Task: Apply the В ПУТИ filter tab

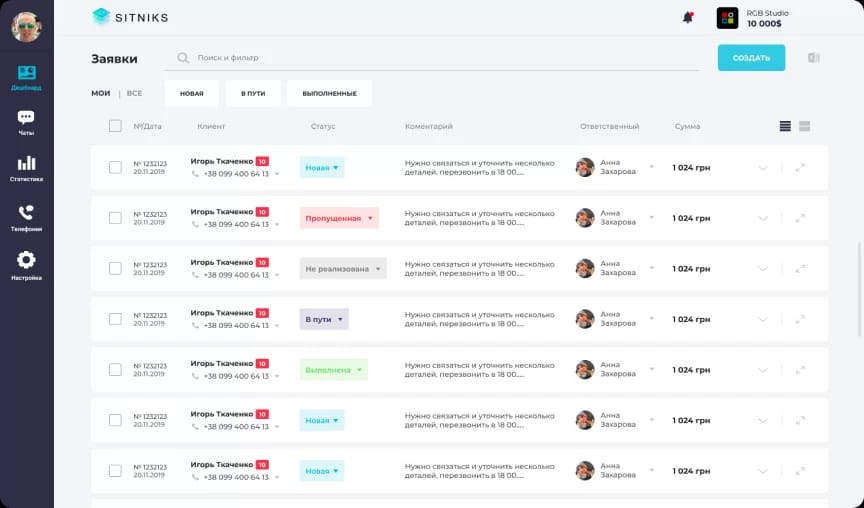Action: 253,93
